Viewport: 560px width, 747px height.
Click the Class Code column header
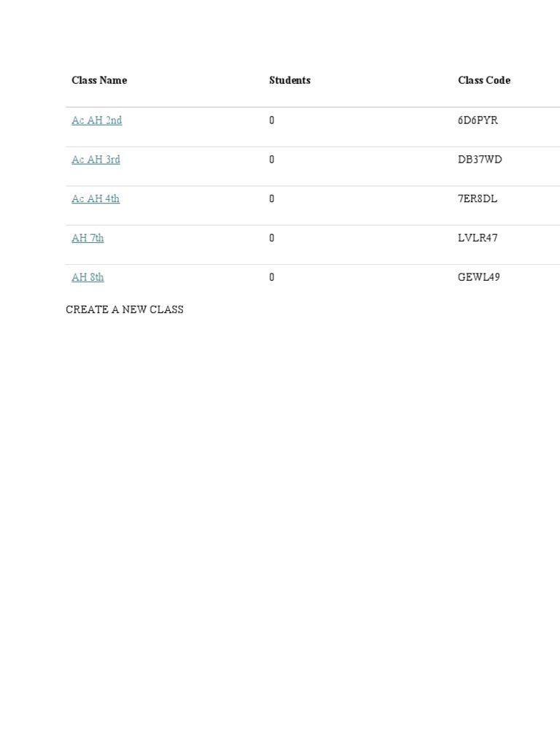tap(483, 80)
